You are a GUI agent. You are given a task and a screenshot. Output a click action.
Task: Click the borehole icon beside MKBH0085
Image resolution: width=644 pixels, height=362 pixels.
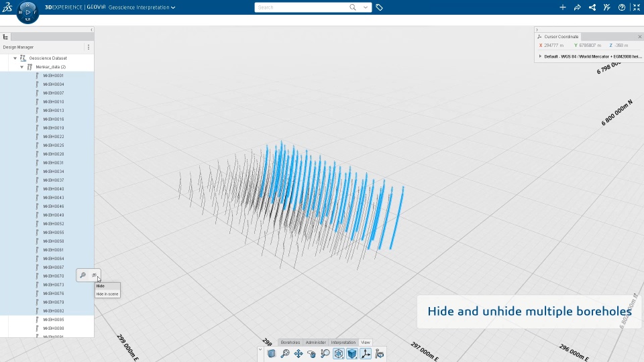click(37, 320)
